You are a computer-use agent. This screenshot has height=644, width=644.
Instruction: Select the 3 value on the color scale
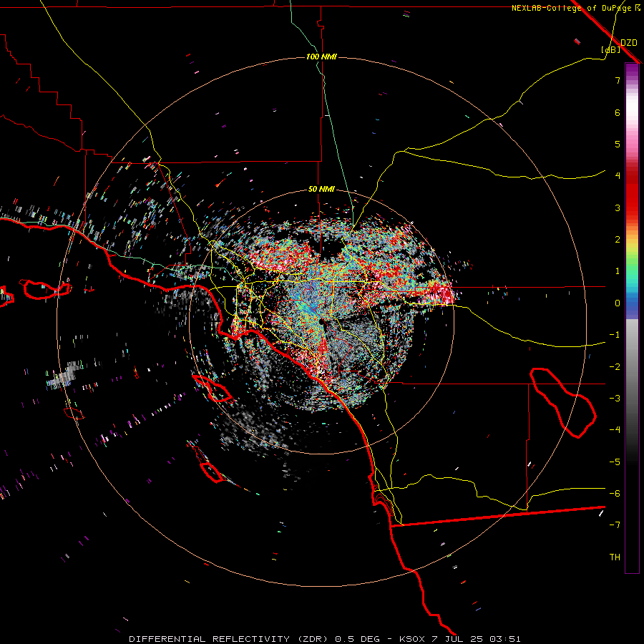[618, 208]
